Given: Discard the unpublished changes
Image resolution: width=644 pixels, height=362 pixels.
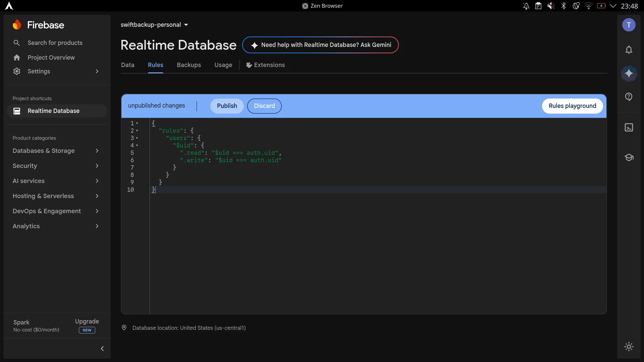Looking at the screenshot, I should pos(264,106).
